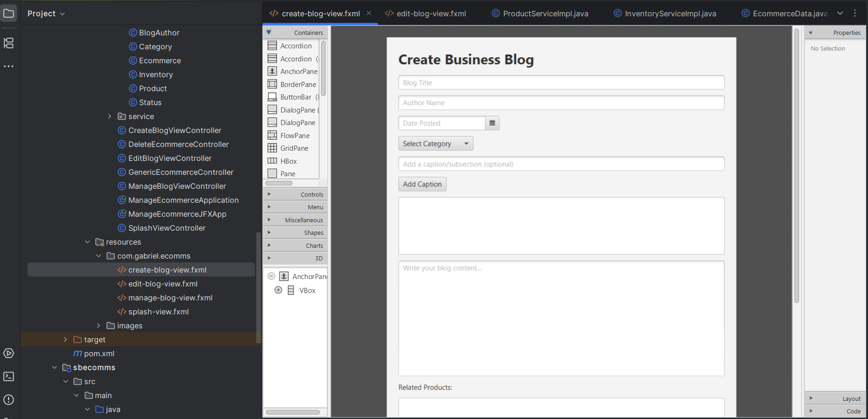Open the Problems warning icon in sidebar

[9, 400]
